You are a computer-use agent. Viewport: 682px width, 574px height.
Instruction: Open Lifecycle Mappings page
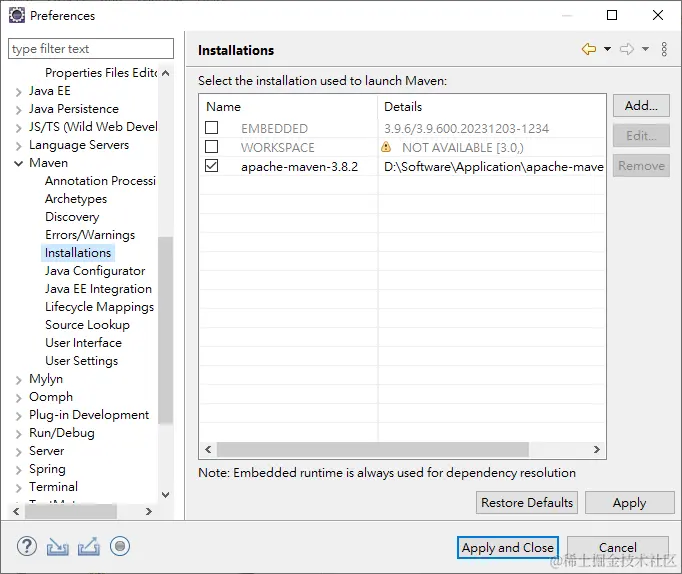[99, 307]
